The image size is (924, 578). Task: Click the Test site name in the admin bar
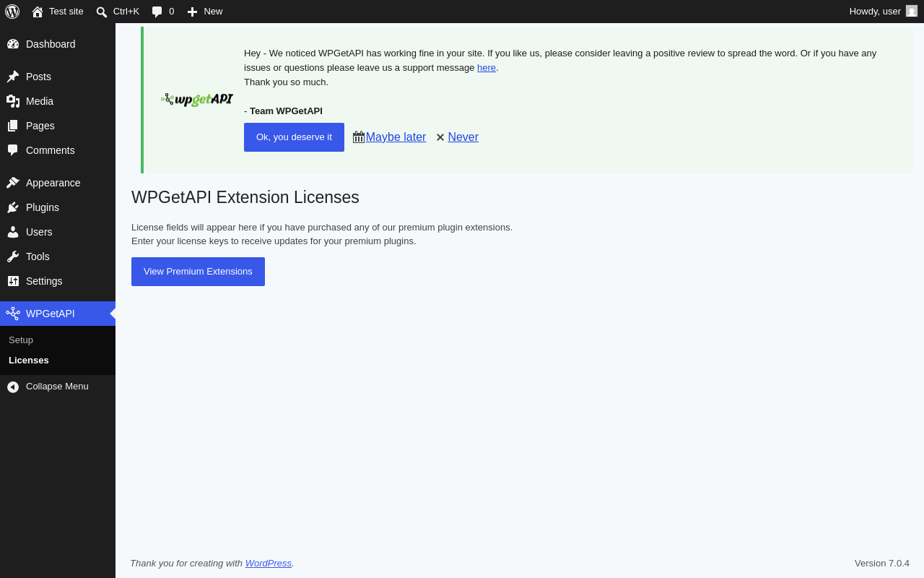66,12
